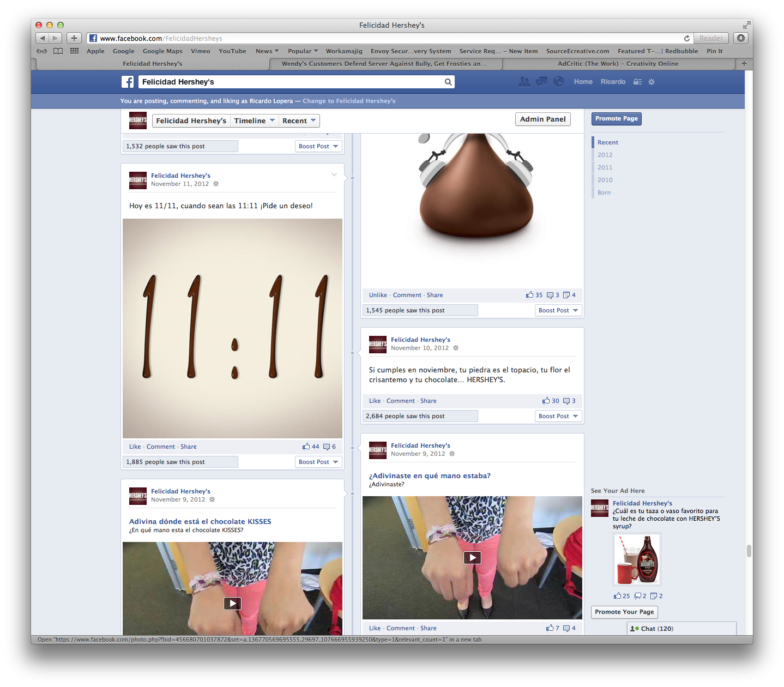This screenshot has height=687, width=784.
Task: Open Safari downloads icon
Action: tap(741, 38)
